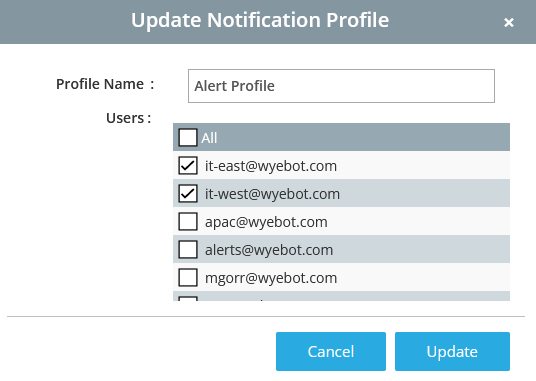Viewport: 536px width, 381px height.
Task: Select the mgorr@wyebot.com checkbox
Action: 188,277
